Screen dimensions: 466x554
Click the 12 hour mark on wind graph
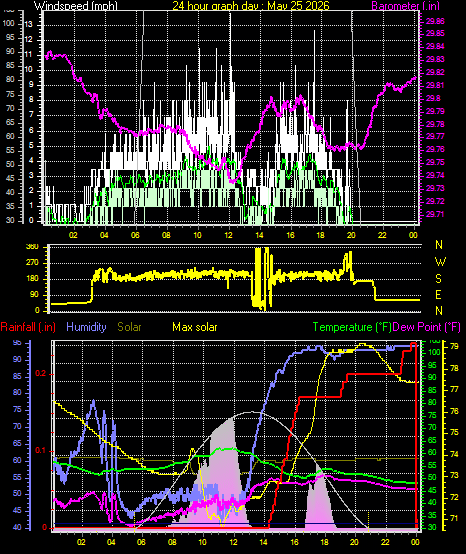(x=229, y=235)
